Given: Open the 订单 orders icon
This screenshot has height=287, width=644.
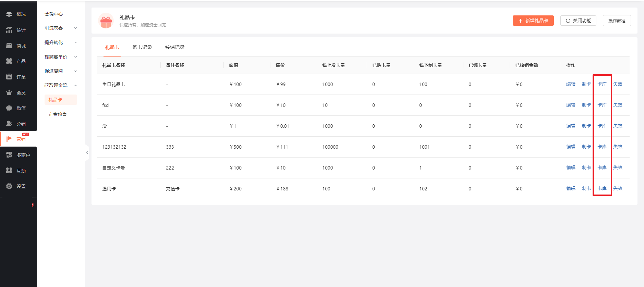Looking at the screenshot, I should 9,77.
